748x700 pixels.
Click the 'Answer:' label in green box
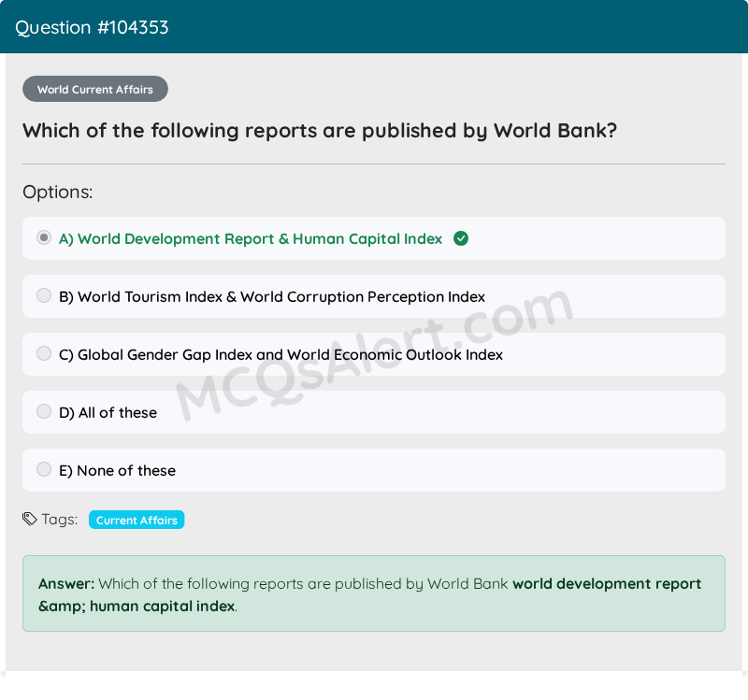pos(66,584)
